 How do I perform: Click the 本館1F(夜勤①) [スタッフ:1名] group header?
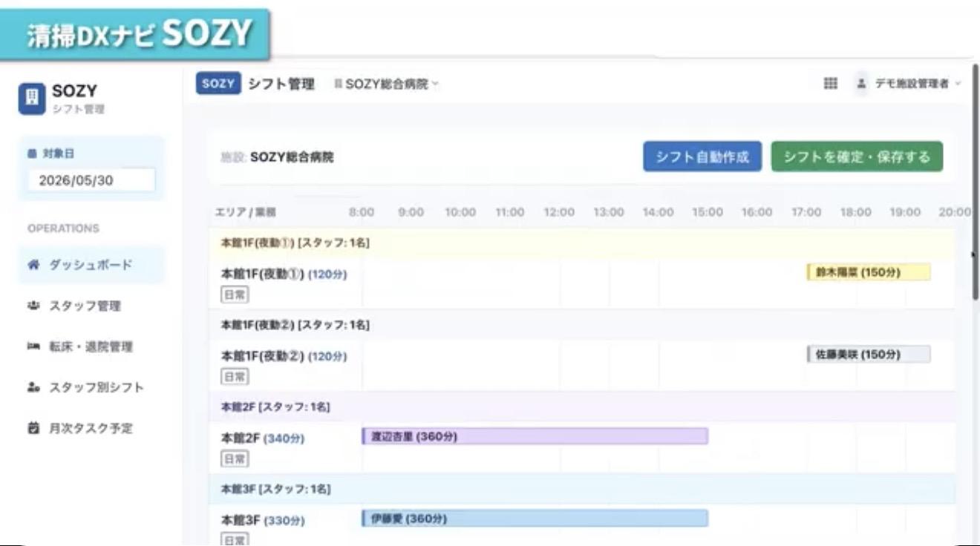(581, 243)
